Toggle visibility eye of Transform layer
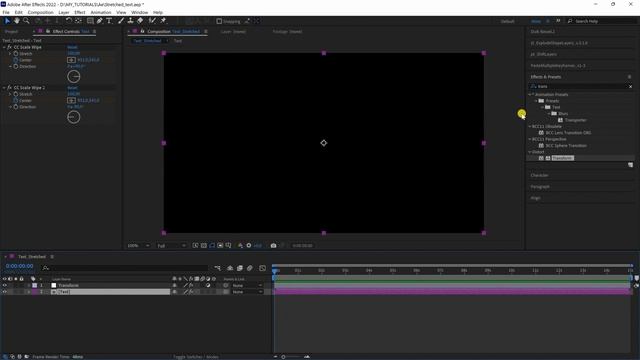This screenshot has height=360, width=640. pyautogui.click(x=4, y=286)
